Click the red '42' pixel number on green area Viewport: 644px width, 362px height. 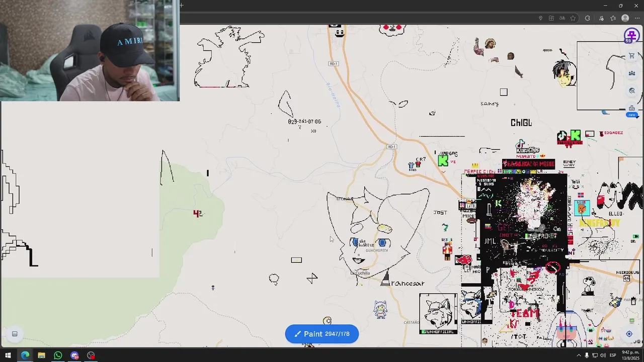pyautogui.click(x=198, y=214)
